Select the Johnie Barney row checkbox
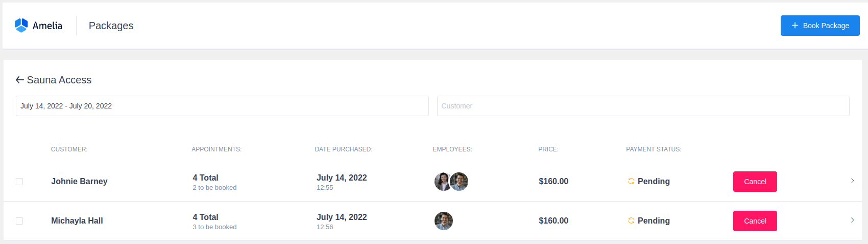This screenshot has height=244, width=868. point(19,182)
